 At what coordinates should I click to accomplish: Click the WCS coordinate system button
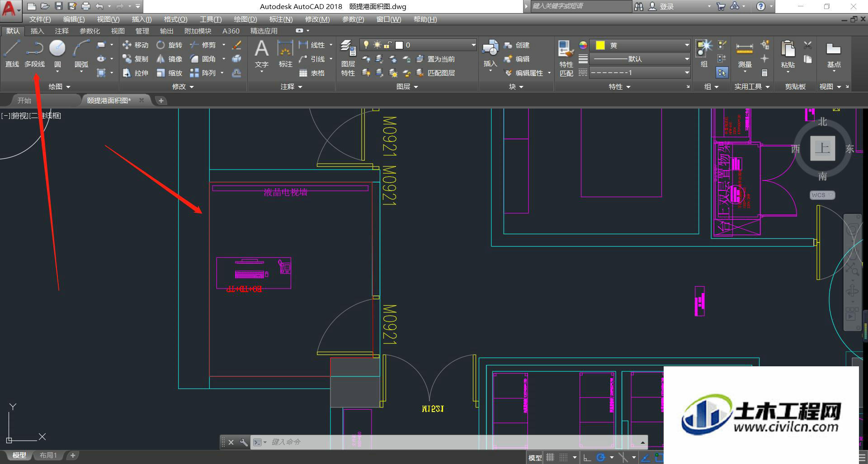[x=822, y=195]
